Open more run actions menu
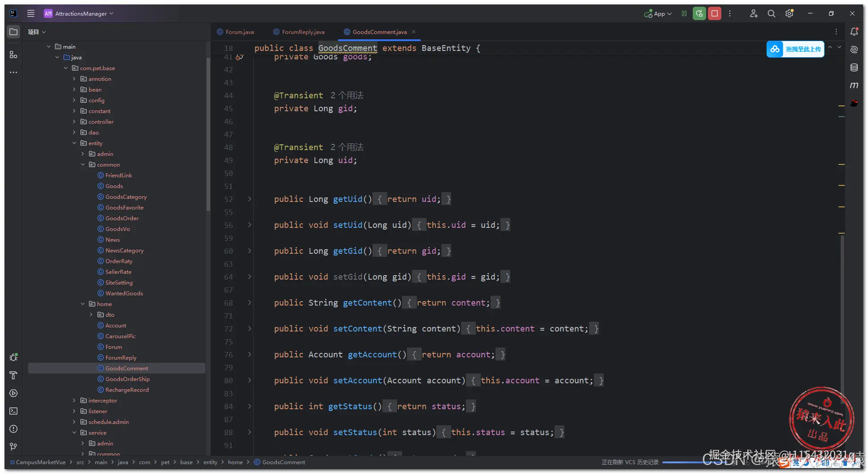Screen dimensions: 868x474 (730, 13)
